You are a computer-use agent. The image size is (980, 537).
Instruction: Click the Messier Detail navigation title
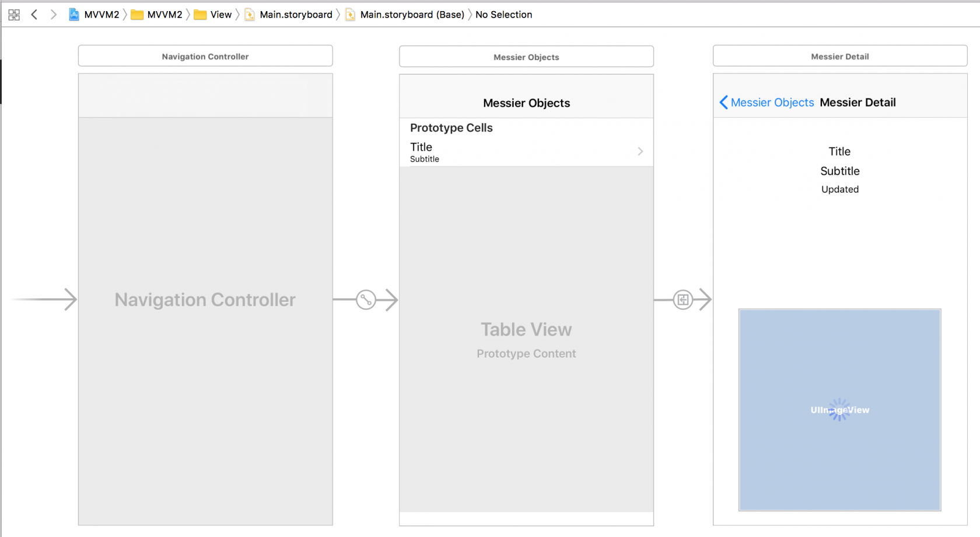857,102
